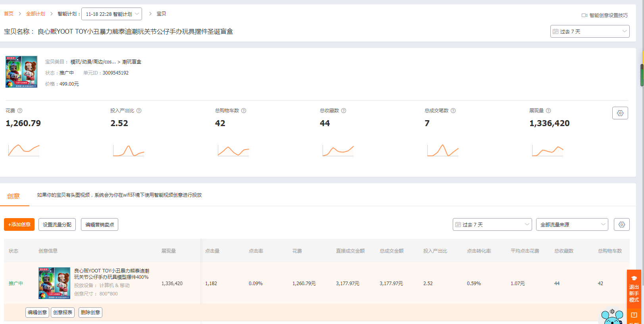Click the 1.07元 average cost cell
The height and width of the screenshot is (324, 644).
tap(517, 284)
